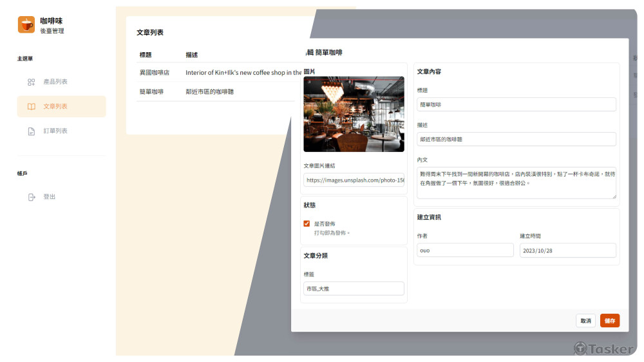Click the 登出 logout icon
The width and height of the screenshot is (644, 362).
click(x=31, y=197)
